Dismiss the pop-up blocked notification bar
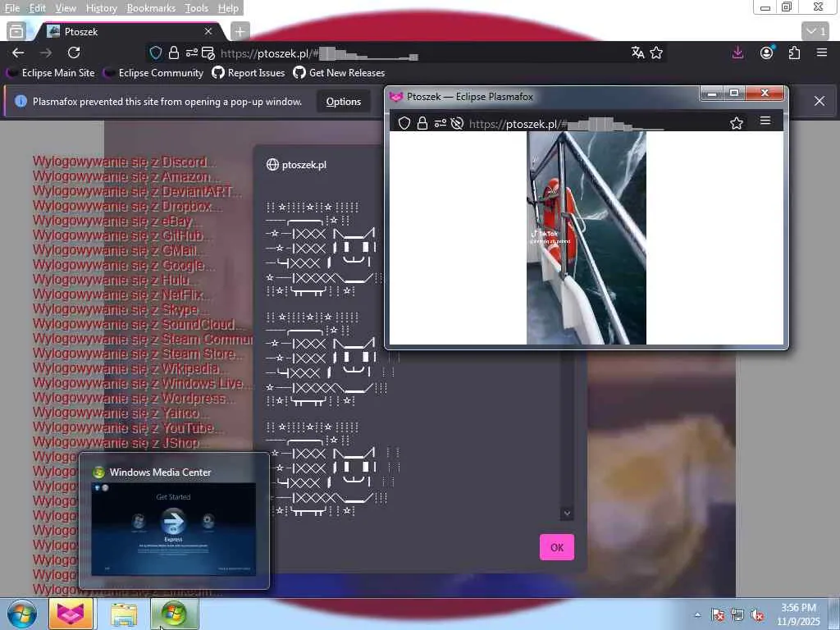The width and height of the screenshot is (840, 630). point(819,101)
